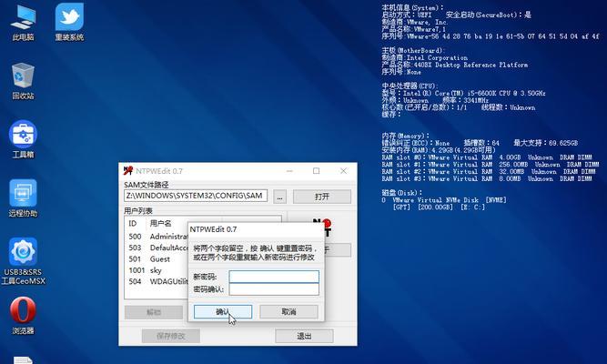Select the sky user row with ID 1001
607x364 pixels.
tap(158, 270)
